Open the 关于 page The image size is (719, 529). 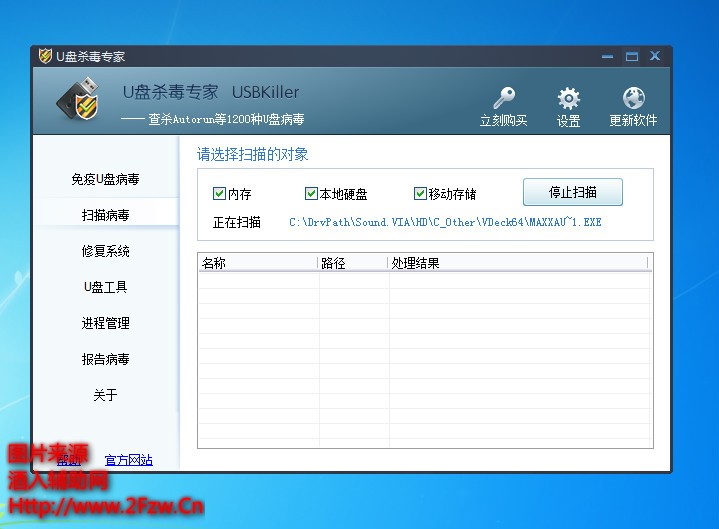click(x=105, y=395)
